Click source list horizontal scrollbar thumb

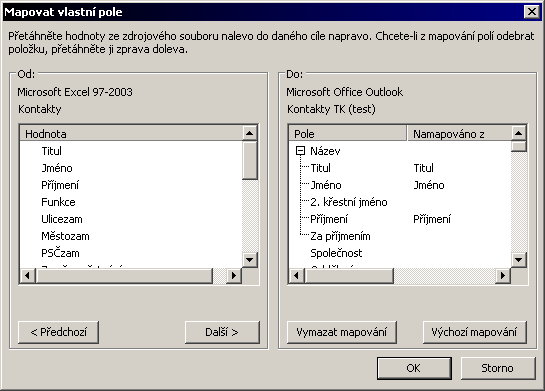point(124,276)
